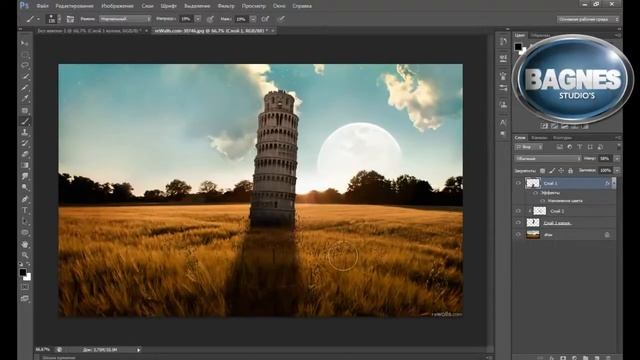The height and width of the screenshot is (360, 640).
Task: Lock transparent pixels in the Layers panel
Action: pos(542,171)
